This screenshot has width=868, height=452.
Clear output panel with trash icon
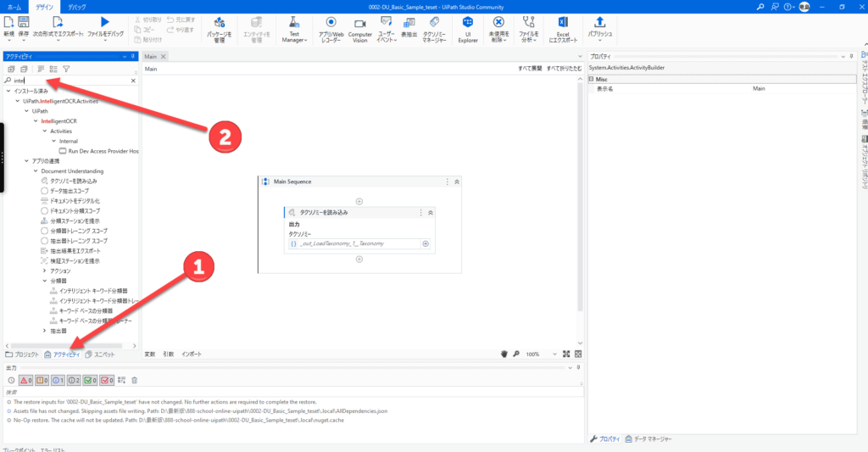135,380
